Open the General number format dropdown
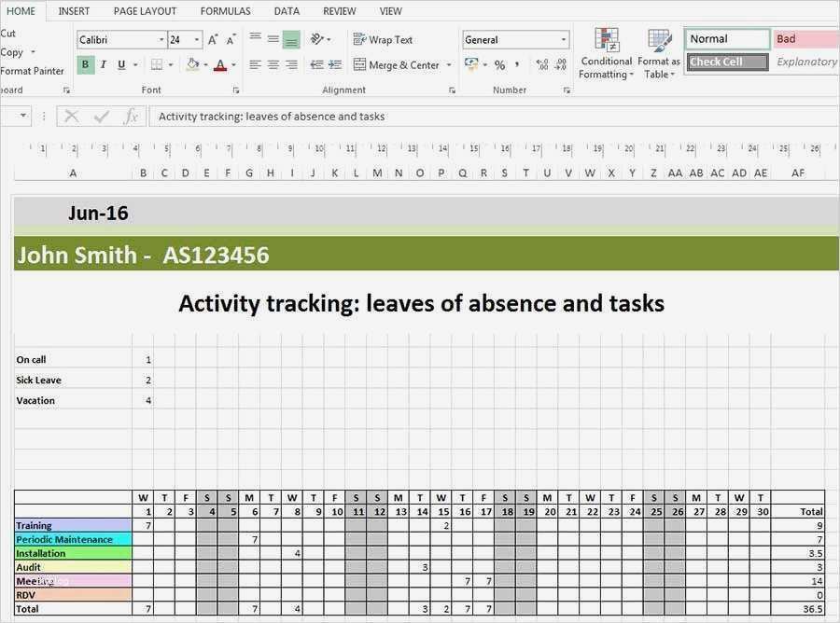 pos(563,39)
